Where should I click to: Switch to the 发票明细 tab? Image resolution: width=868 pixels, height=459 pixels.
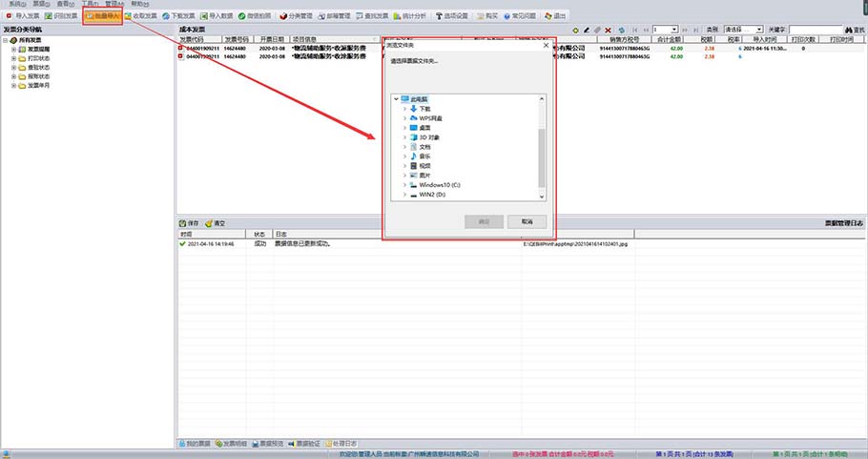[x=232, y=443]
